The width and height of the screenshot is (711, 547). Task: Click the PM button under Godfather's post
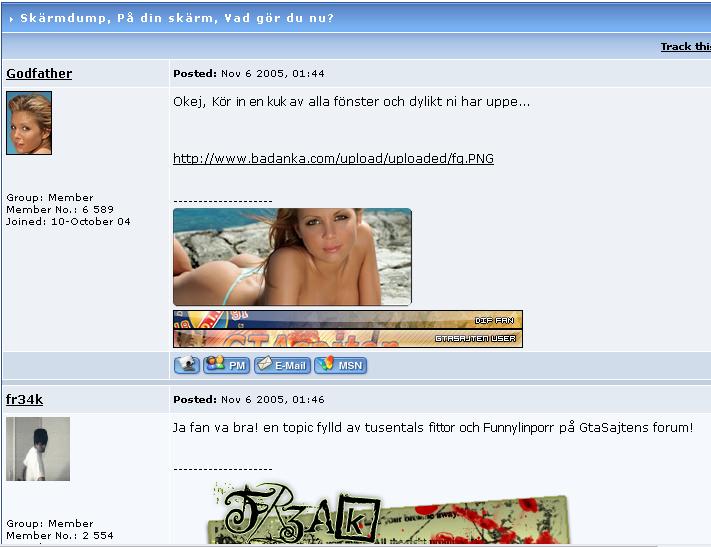226,365
